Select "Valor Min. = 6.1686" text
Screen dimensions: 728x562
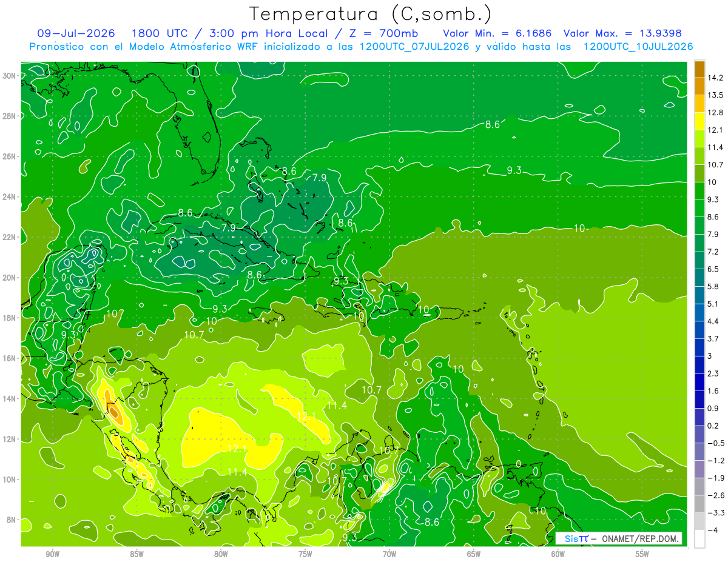(497, 33)
